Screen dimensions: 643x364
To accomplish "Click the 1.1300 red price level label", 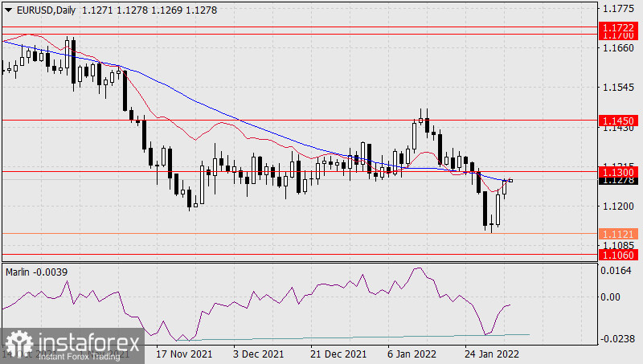I will click(619, 172).
